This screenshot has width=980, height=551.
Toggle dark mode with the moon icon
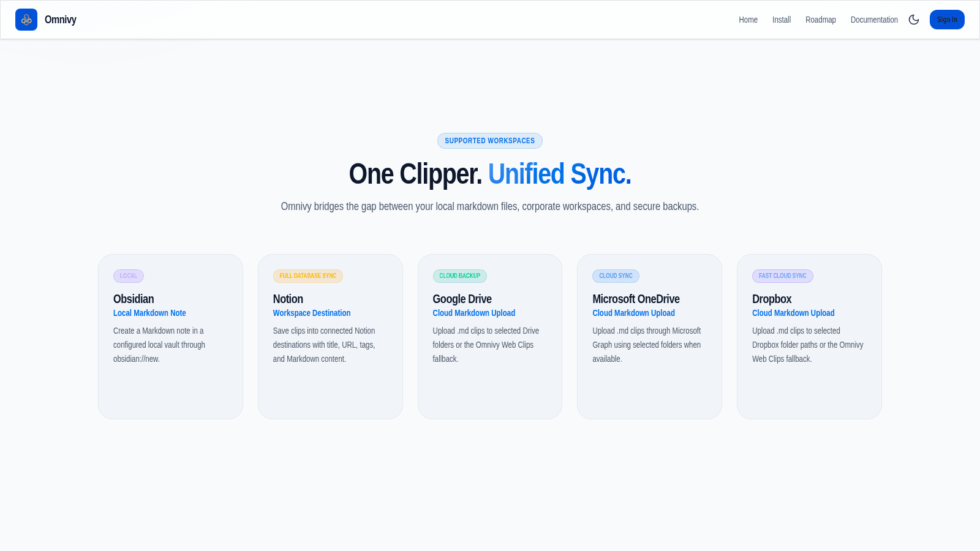coord(914,20)
